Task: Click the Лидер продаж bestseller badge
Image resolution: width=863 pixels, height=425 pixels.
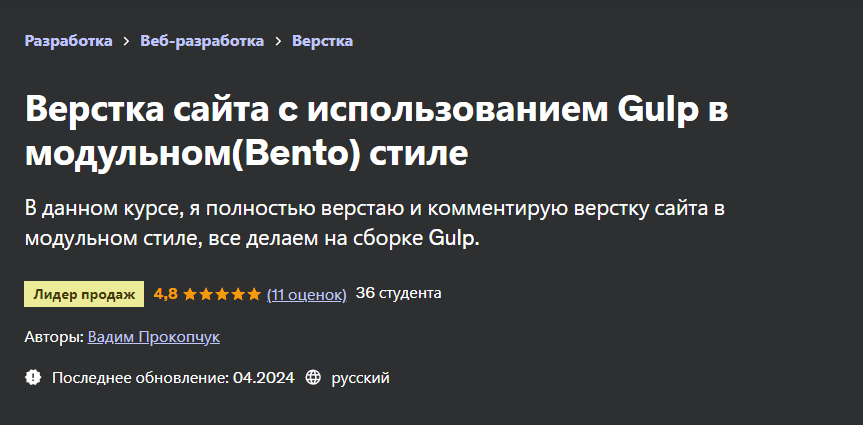Action: pos(84,294)
